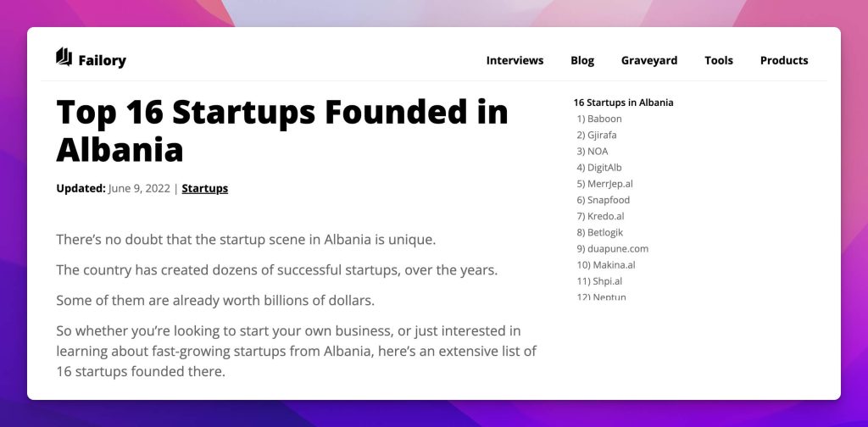Jump to duapune.com section
Screen dimensions: 868x427
[612, 249]
